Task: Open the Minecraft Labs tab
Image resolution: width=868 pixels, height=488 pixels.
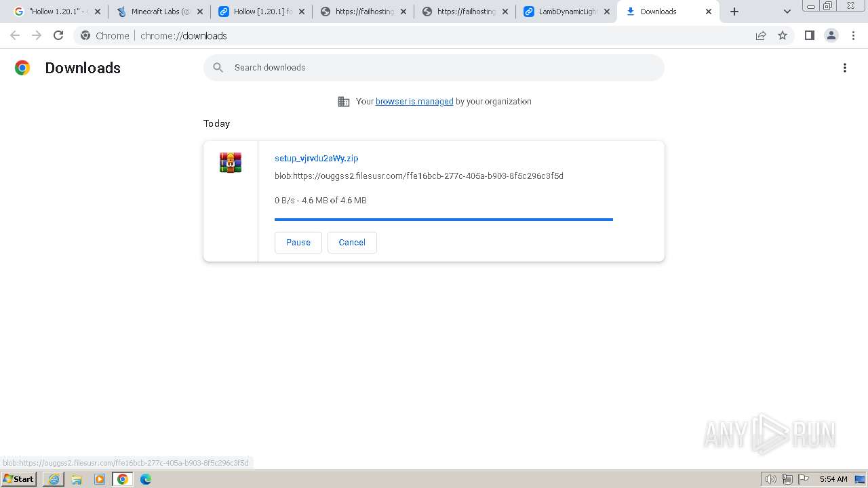Action: click(159, 12)
